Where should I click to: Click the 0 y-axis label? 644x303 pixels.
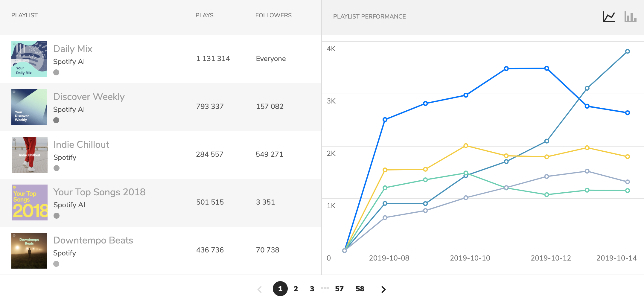[x=329, y=258]
